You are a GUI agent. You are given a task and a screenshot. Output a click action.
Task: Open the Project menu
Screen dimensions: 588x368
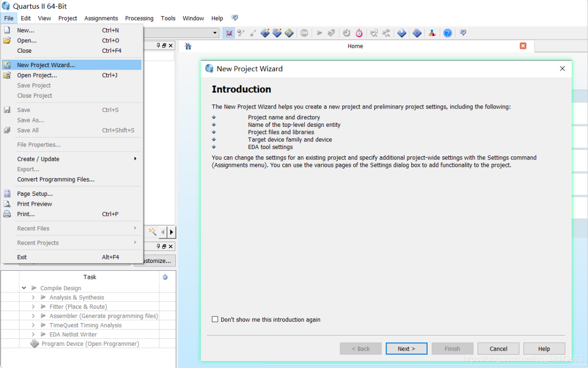pos(68,18)
